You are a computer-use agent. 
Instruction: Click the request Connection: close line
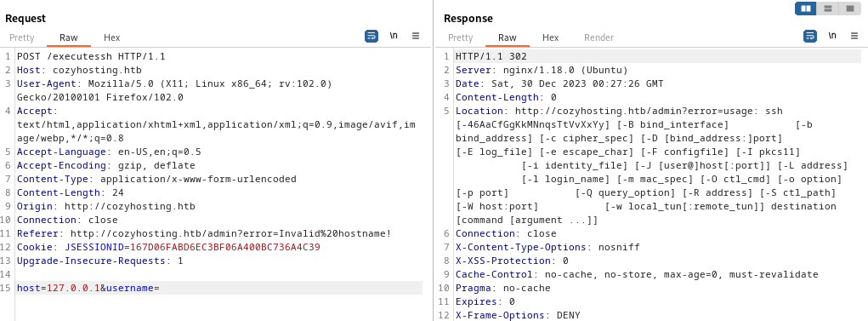click(67, 220)
